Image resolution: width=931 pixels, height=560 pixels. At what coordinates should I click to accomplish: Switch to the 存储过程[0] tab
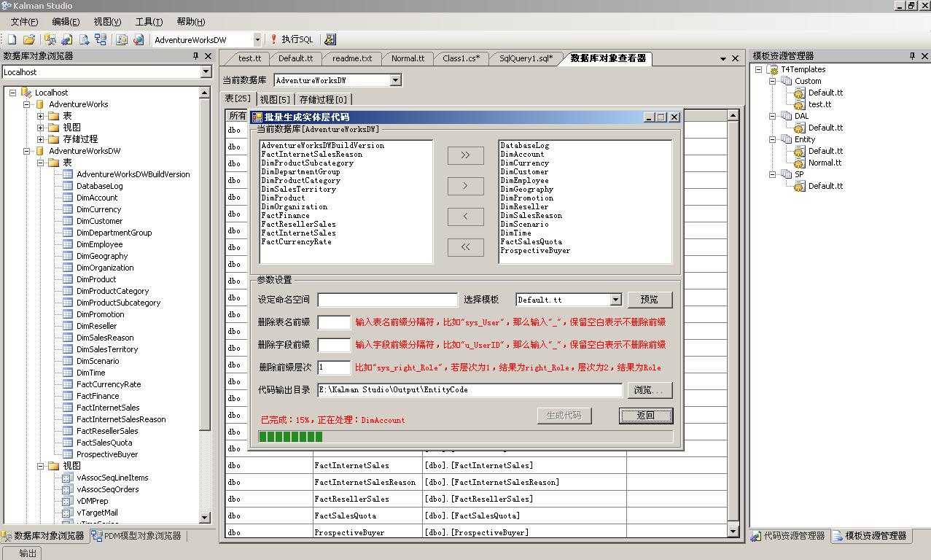[323, 99]
